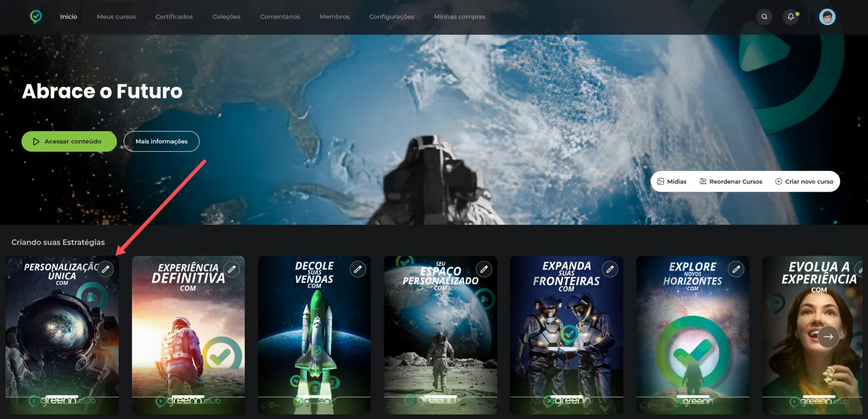Click the Mais informações button

pos(162,142)
